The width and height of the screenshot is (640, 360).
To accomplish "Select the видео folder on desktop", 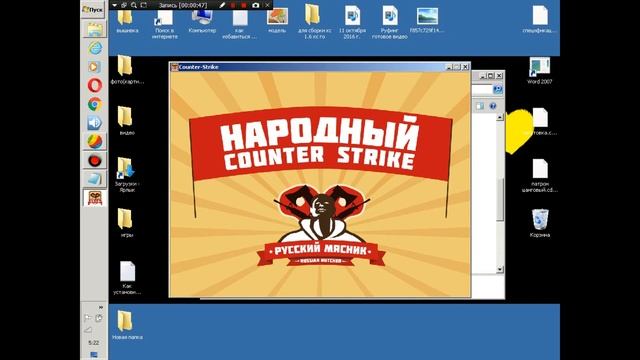I will pos(127,121).
